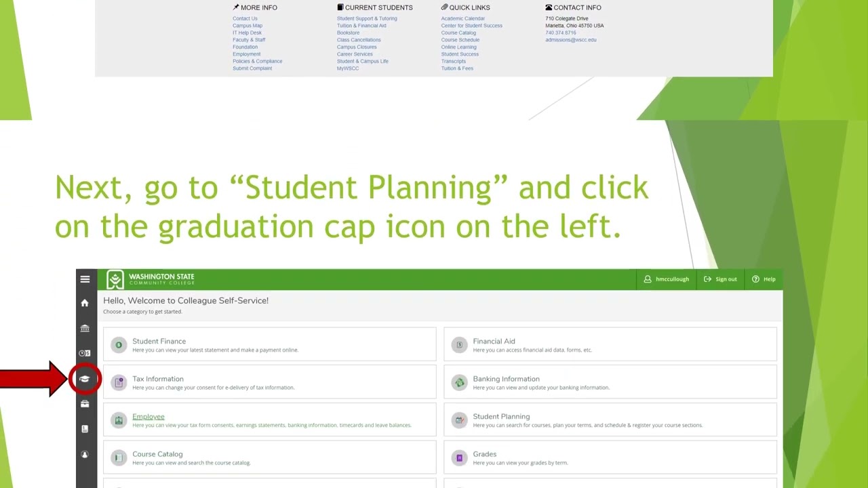This screenshot has width=868, height=488.
Task: Open Tuition & Financial Aid link
Action: [x=361, y=26]
